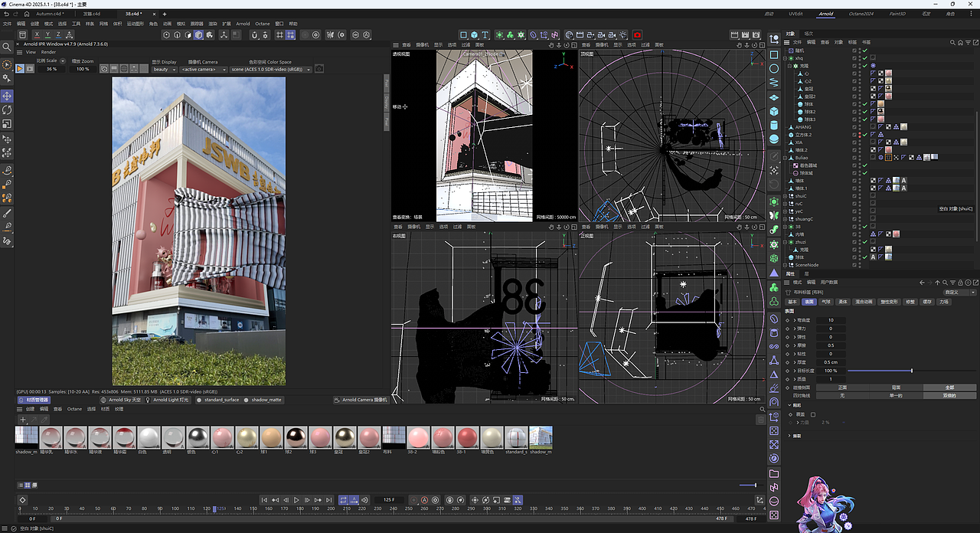Select the 基本 attribute tab
Image resolution: width=980 pixels, height=533 pixels.
[x=792, y=302]
